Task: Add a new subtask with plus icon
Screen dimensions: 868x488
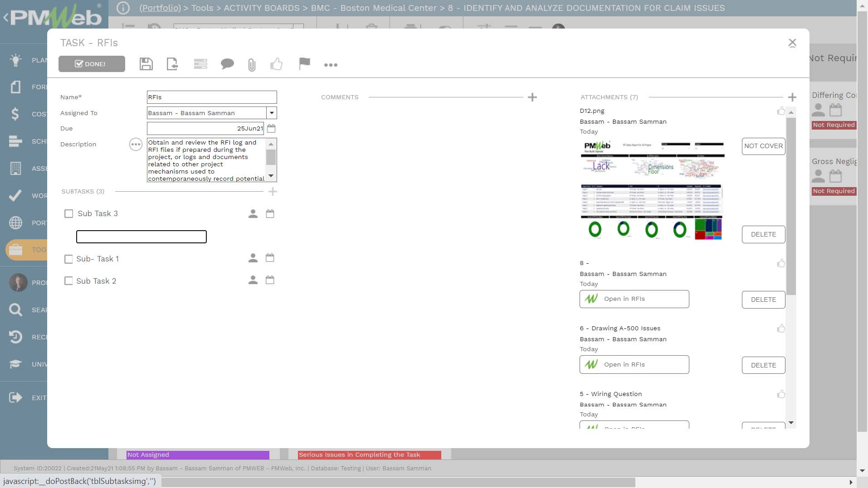Action: [x=273, y=192]
